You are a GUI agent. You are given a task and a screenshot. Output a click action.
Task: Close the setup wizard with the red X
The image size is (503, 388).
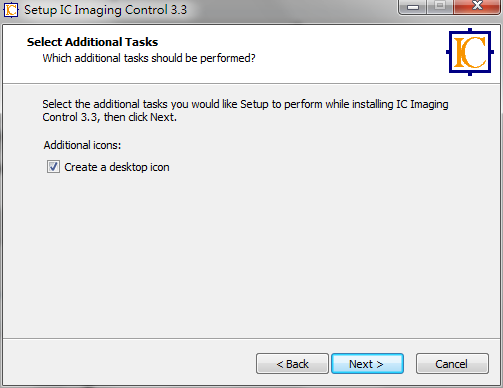coord(477,6)
